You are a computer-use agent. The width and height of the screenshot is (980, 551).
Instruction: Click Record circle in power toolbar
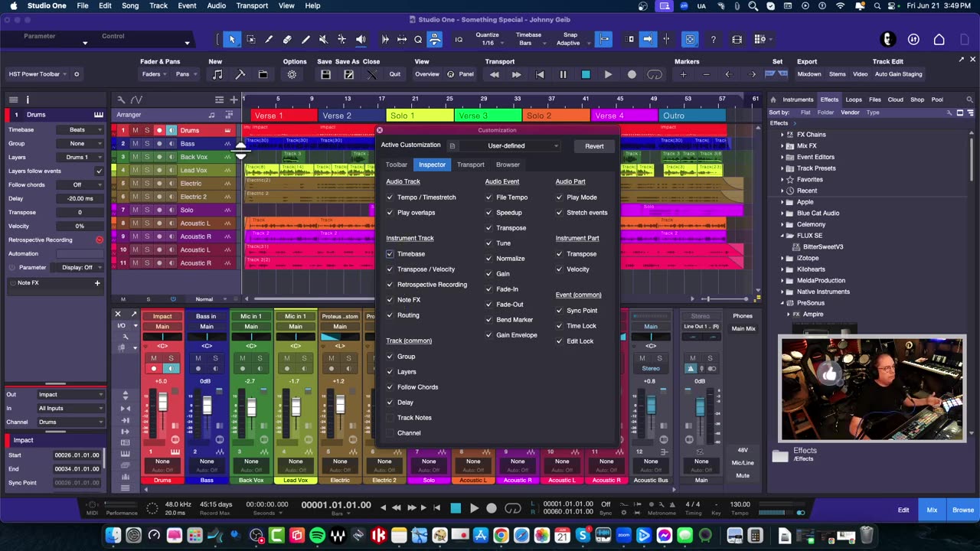(632, 74)
